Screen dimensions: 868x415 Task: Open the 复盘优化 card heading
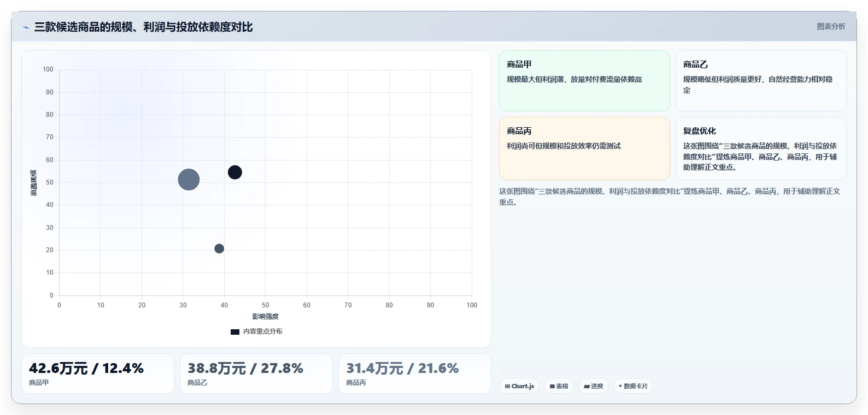coord(699,131)
